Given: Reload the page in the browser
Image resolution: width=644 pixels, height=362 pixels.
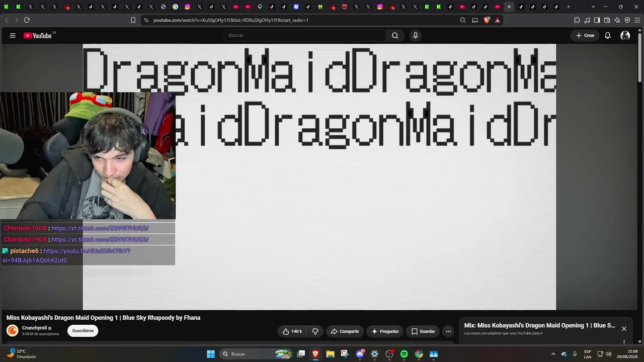Looking at the screenshot, I should coord(27,20).
